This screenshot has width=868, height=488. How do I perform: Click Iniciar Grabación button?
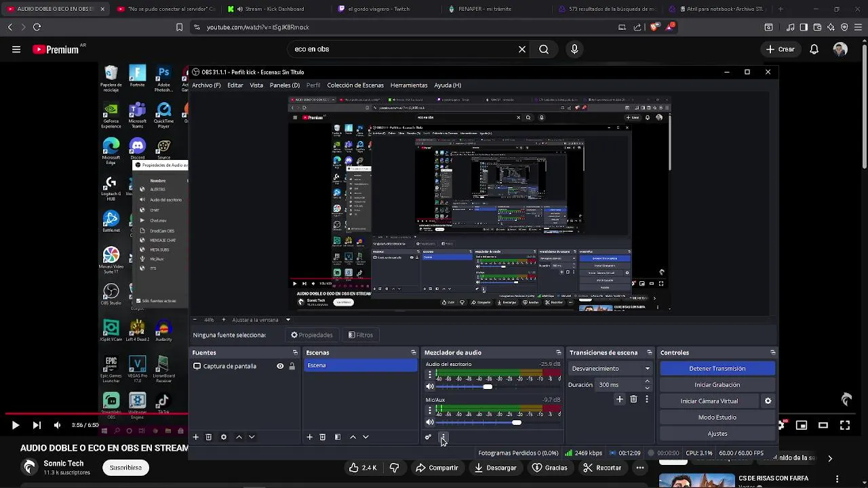click(x=717, y=385)
